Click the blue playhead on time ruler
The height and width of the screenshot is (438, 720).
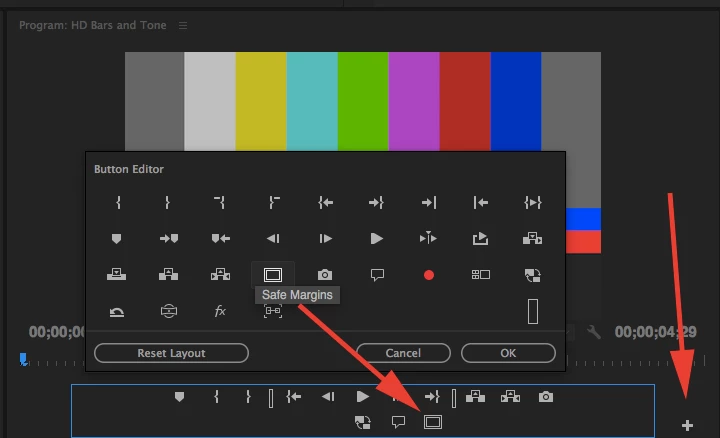point(23,359)
